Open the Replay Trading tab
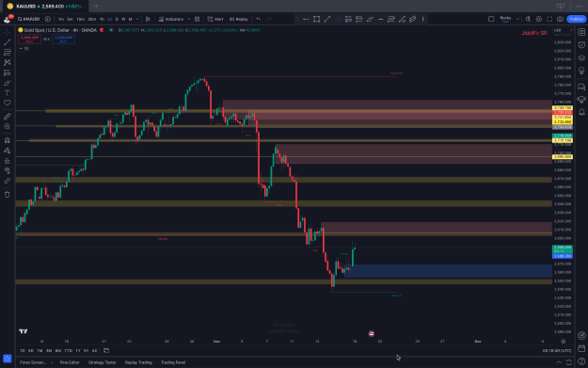Image resolution: width=588 pixels, height=368 pixels. coord(138,362)
